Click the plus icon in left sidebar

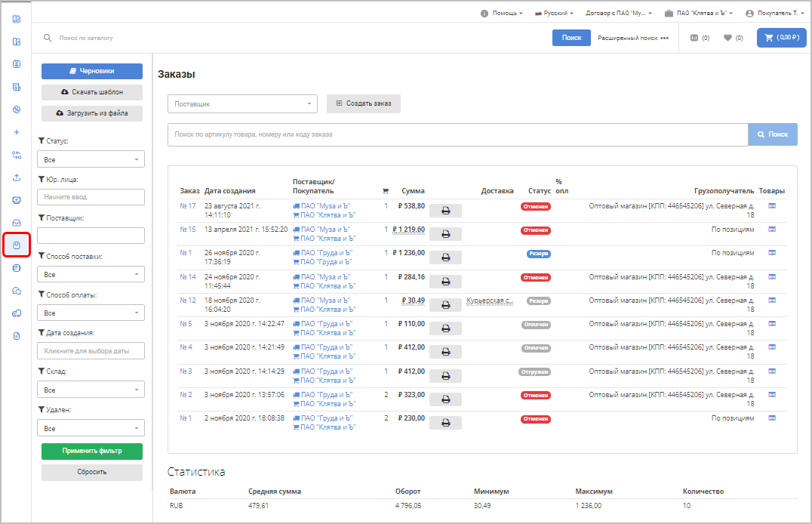[17, 132]
